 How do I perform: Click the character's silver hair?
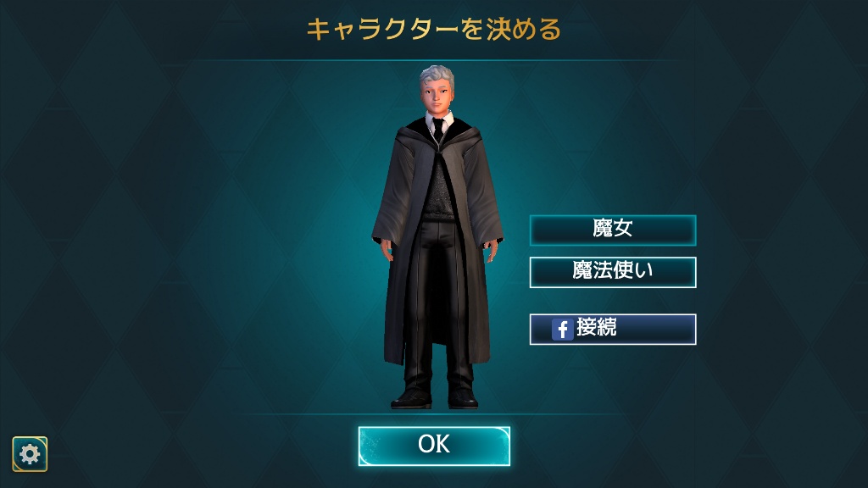437,78
